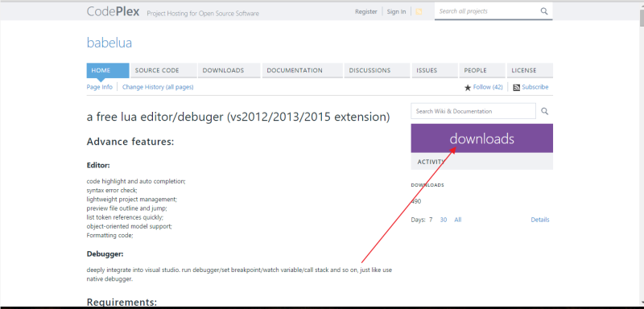The image size is (644, 309).
Task: Click Follow (42) link
Action: 488,87
